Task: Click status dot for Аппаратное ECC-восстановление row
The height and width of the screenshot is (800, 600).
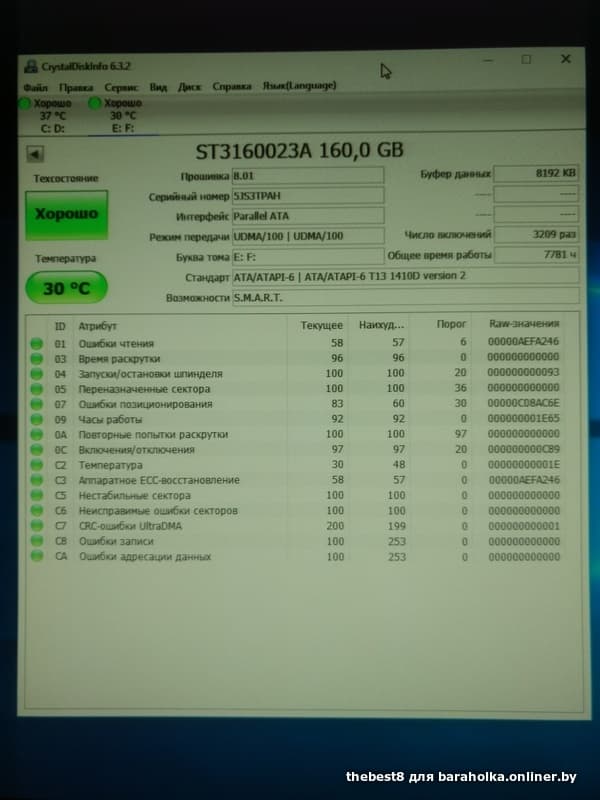Action: tap(36, 480)
